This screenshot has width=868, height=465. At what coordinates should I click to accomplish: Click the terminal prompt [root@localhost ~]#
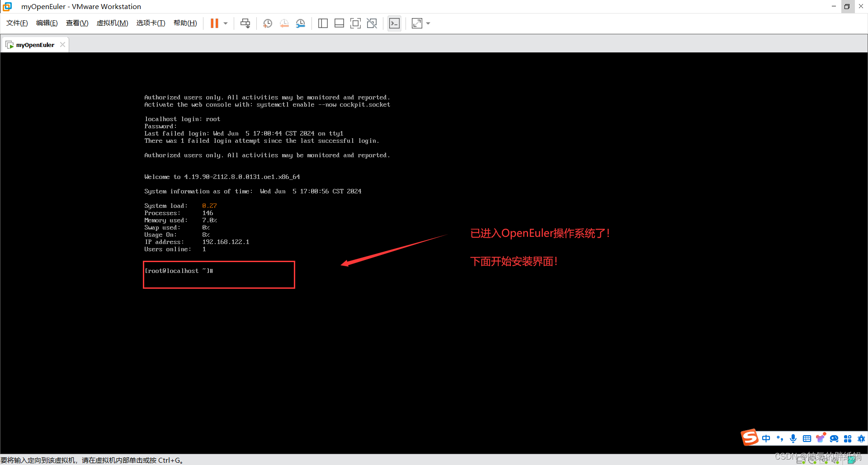(179, 271)
